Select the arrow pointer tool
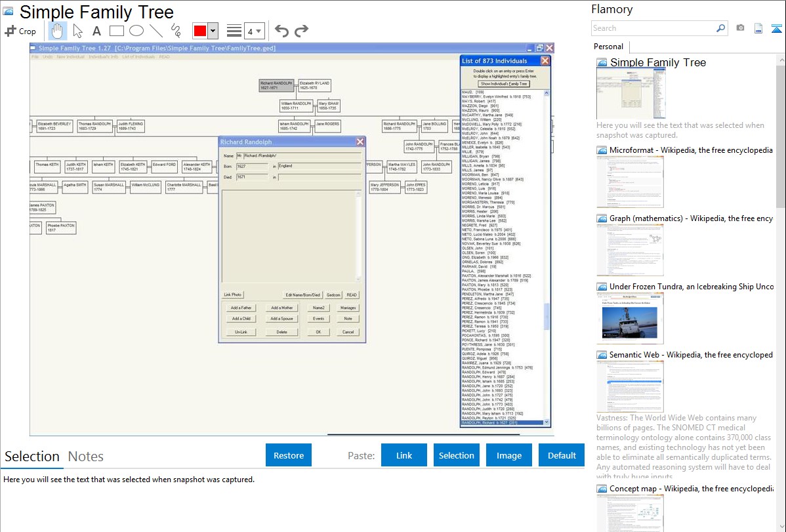This screenshot has width=786, height=532. click(x=77, y=31)
